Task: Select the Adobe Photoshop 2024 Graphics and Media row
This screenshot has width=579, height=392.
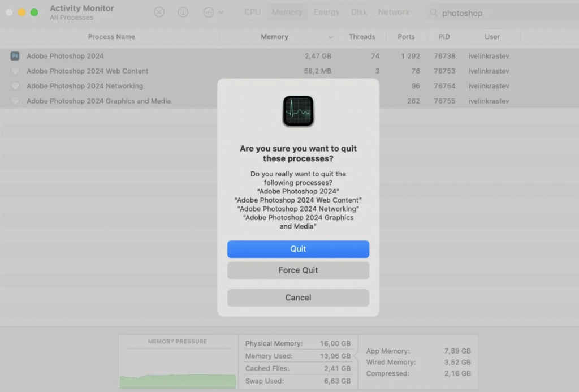Action: coord(98,101)
